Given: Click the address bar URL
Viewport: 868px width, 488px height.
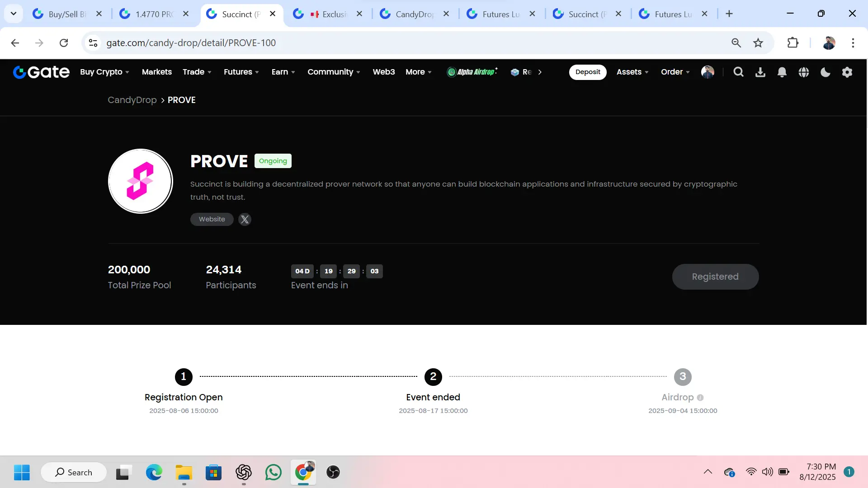Looking at the screenshot, I should pyautogui.click(x=191, y=43).
